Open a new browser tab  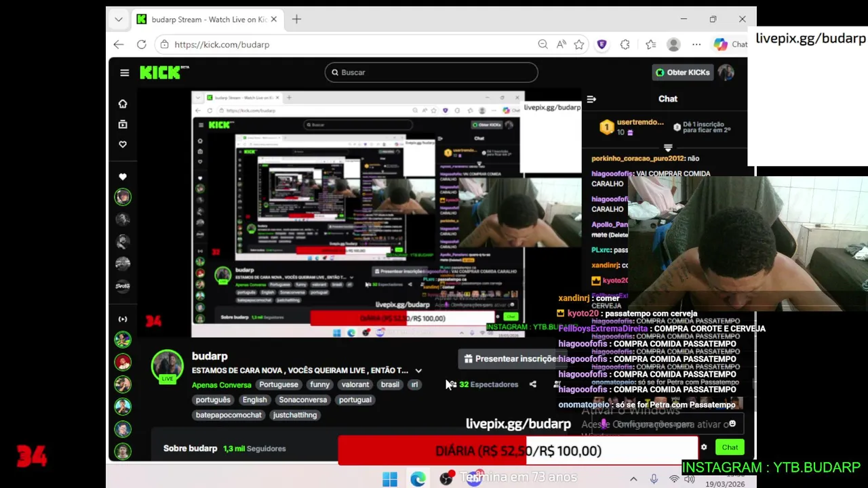(296, 20)
